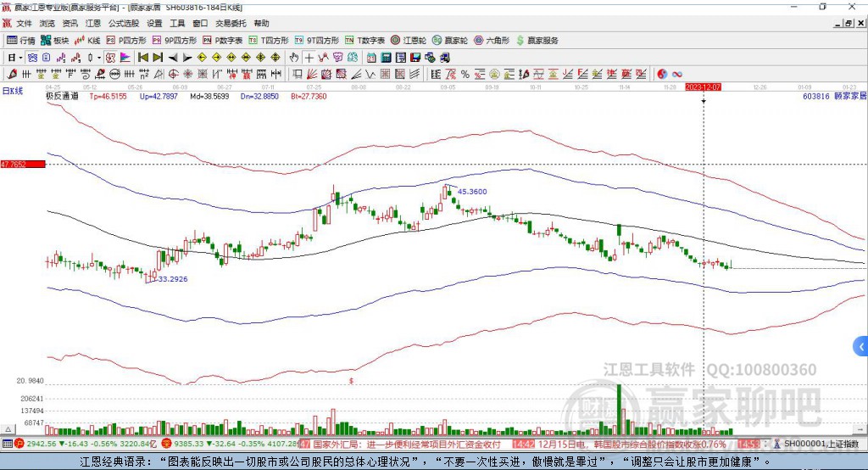Select the hand pan tool
Image resolution: width=868 pixels, height=470 pixels.
pyautogui.click(x=294, y=58)
